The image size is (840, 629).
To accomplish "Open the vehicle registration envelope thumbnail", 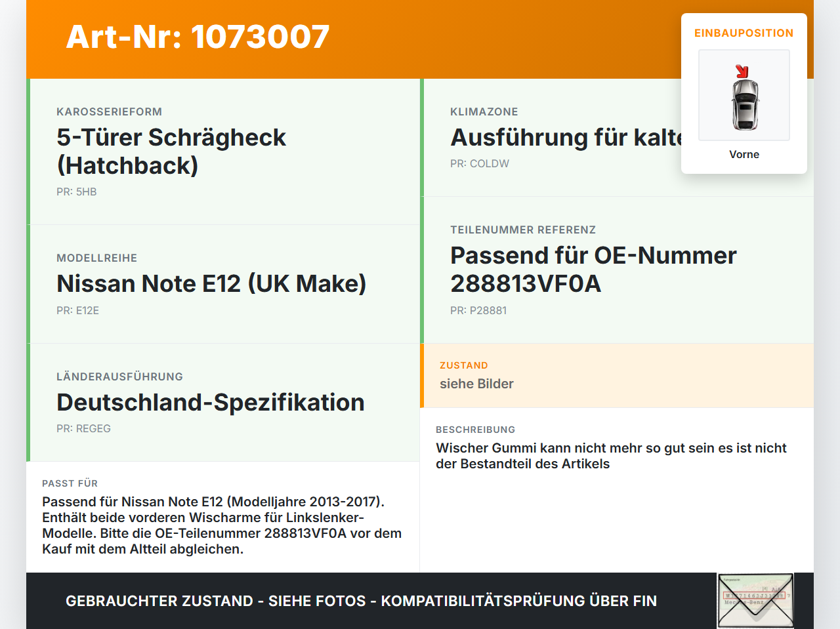I will point(755,601).
